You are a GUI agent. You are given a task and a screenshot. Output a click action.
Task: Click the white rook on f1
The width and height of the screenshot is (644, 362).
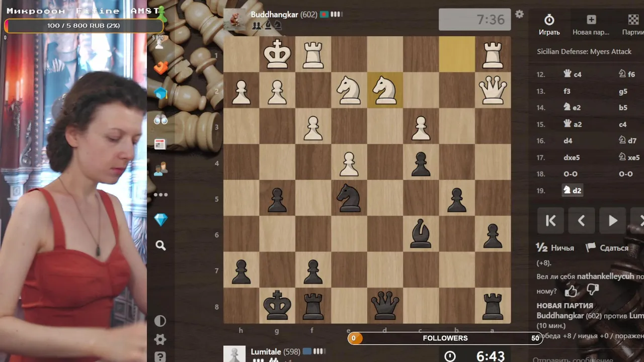tap(313, 54)
